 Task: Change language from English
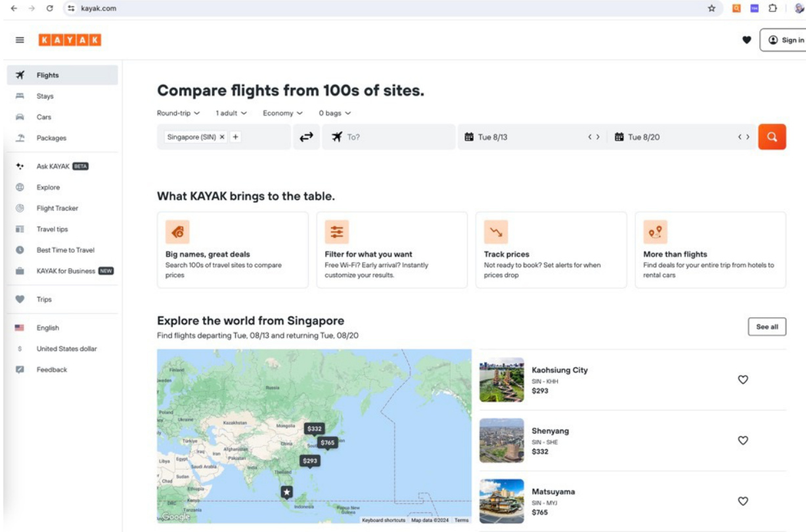pyautogui.click(x=62, y=328)
